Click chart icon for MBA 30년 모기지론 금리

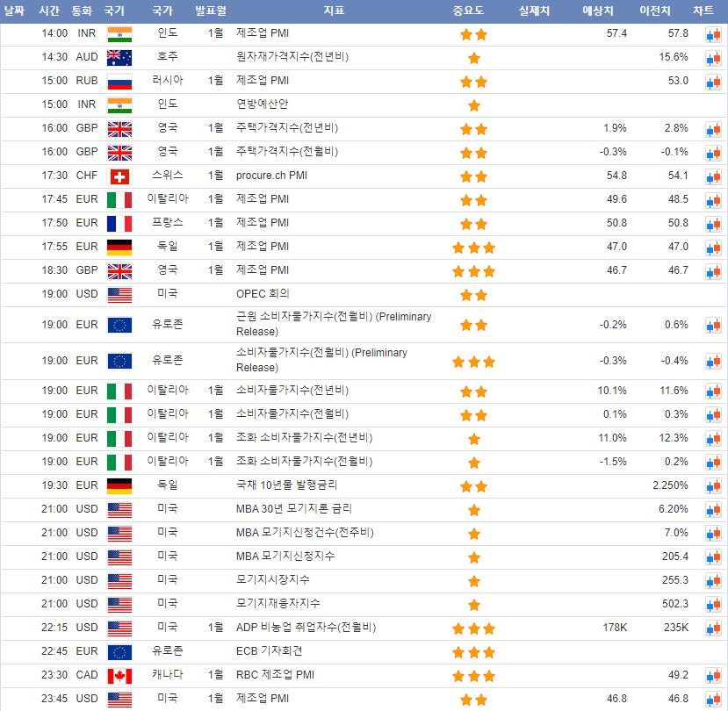tap(712, 510)
